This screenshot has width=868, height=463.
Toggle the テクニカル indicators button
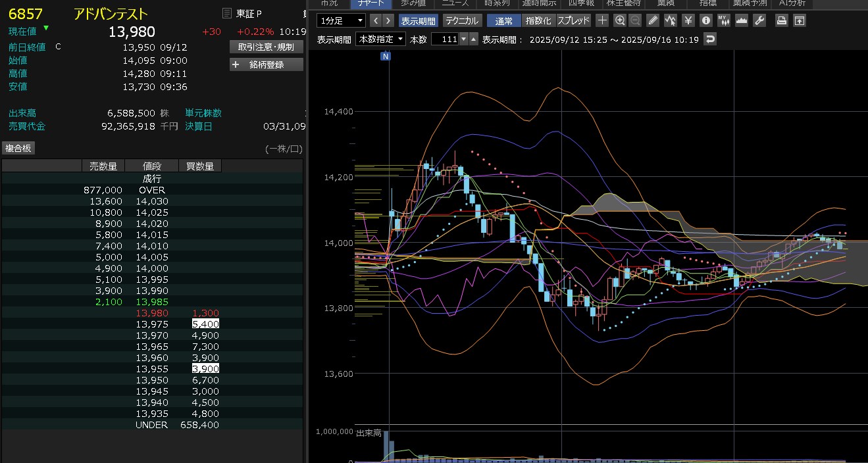click(x=462, y=20)
